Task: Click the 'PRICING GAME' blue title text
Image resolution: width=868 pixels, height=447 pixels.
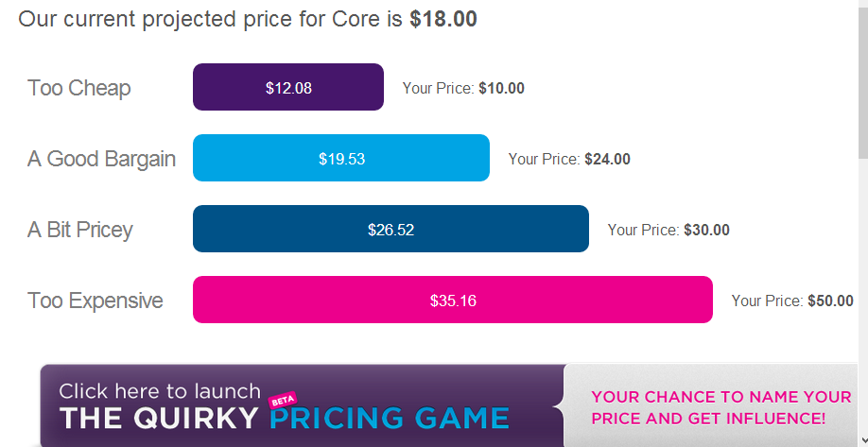Action: (390, 419)
